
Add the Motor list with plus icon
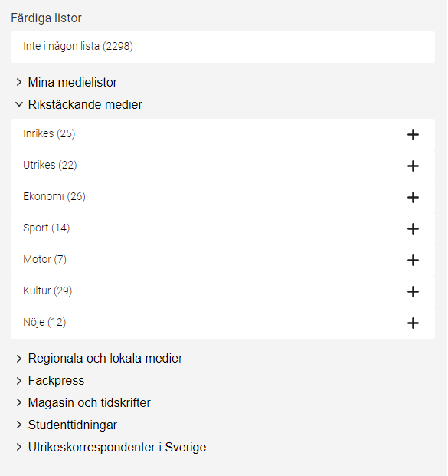[x=413, y=260]
